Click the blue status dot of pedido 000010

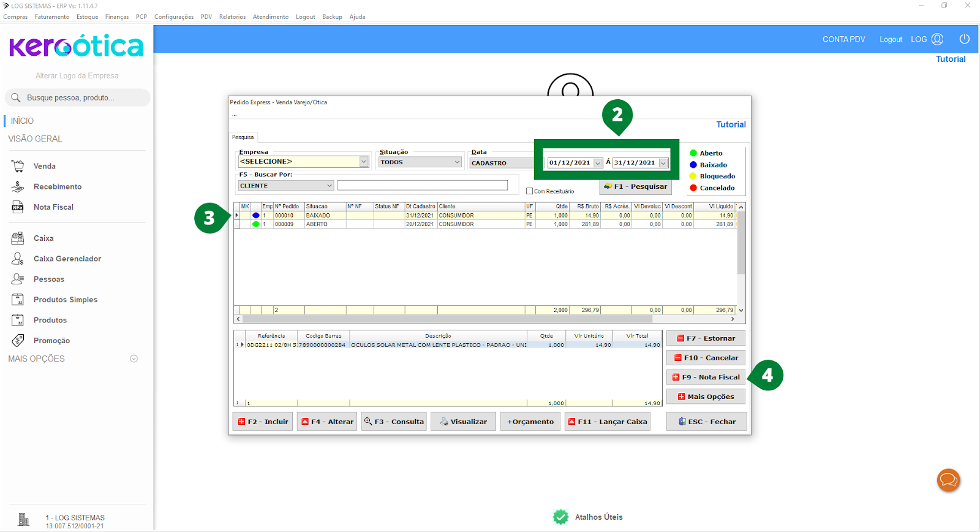coord(256,216)
